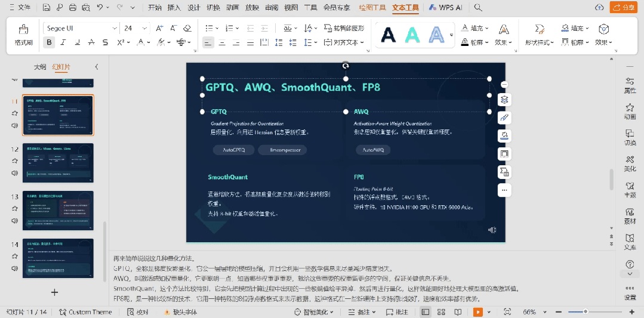Open Properties (属性) side panel
This screenshot has height=318, width=644.
pyautogui.click(x=630, y=85)
